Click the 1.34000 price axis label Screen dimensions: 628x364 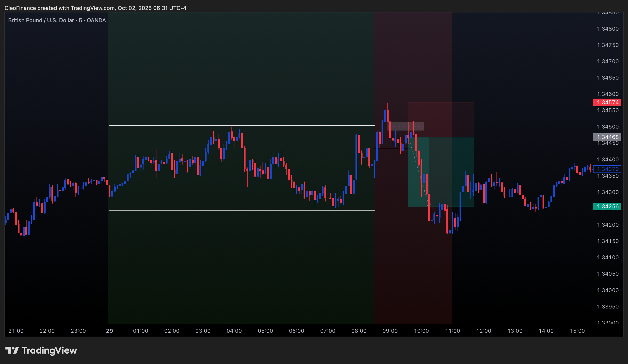click(608, 290)
